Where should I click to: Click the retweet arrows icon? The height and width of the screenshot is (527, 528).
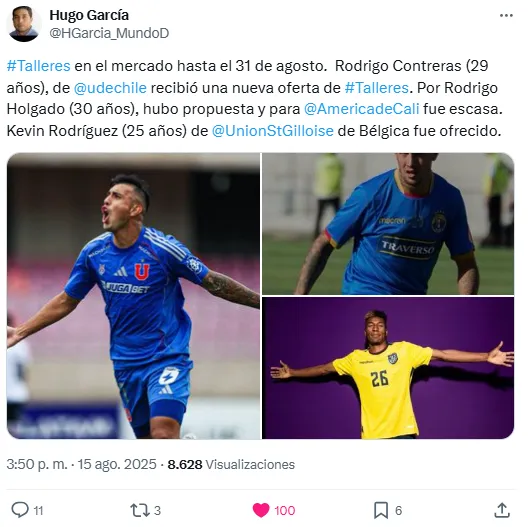(x=140, y=510)
